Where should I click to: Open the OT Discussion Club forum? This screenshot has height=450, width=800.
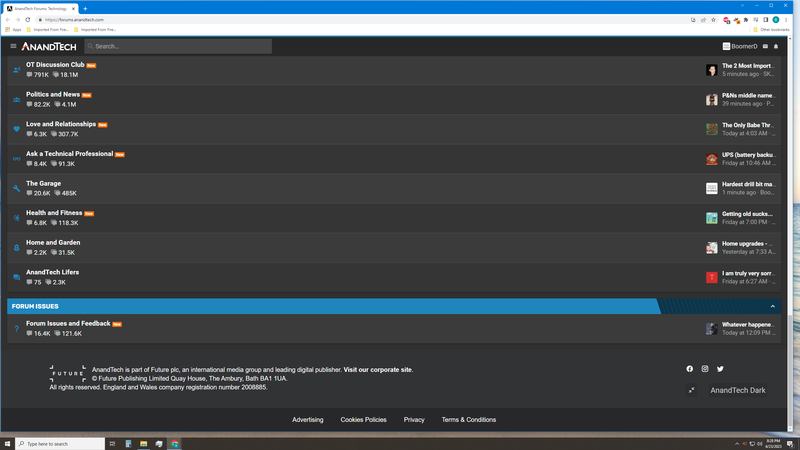(55, 65)
